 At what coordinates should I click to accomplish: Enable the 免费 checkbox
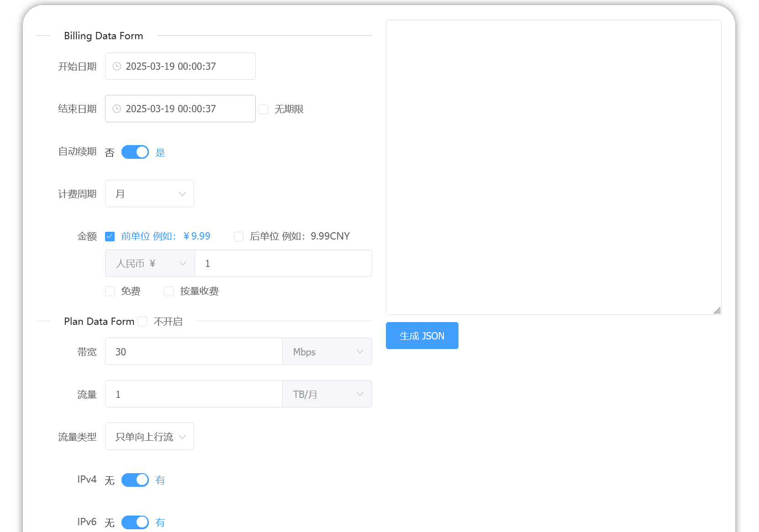tap(110, 291)
